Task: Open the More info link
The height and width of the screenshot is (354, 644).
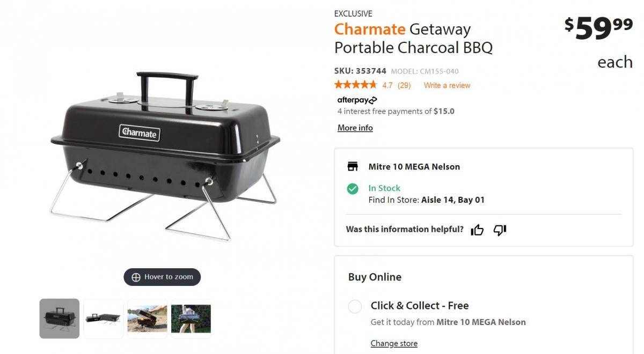Action: 355,128
